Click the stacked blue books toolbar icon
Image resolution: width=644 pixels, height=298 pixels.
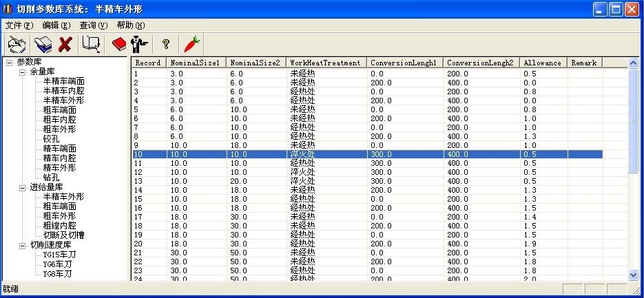point(42,45)
